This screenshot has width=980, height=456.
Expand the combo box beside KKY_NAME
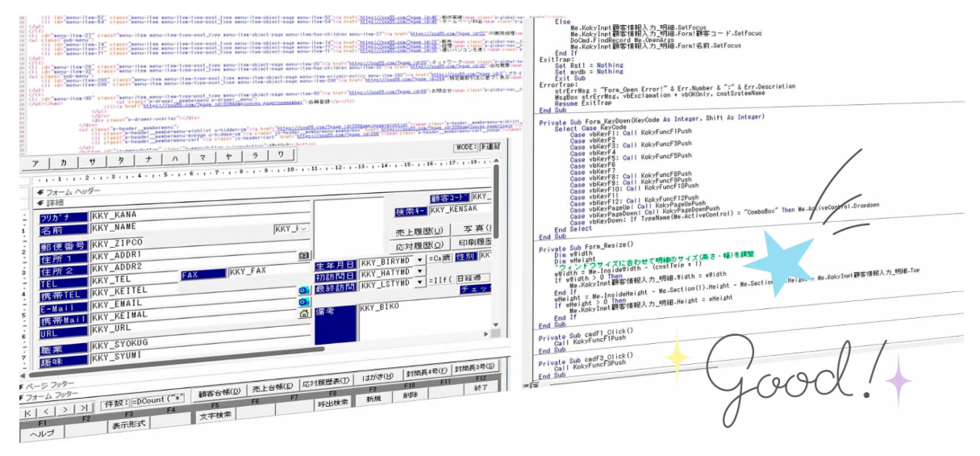[x=304, y=229]
